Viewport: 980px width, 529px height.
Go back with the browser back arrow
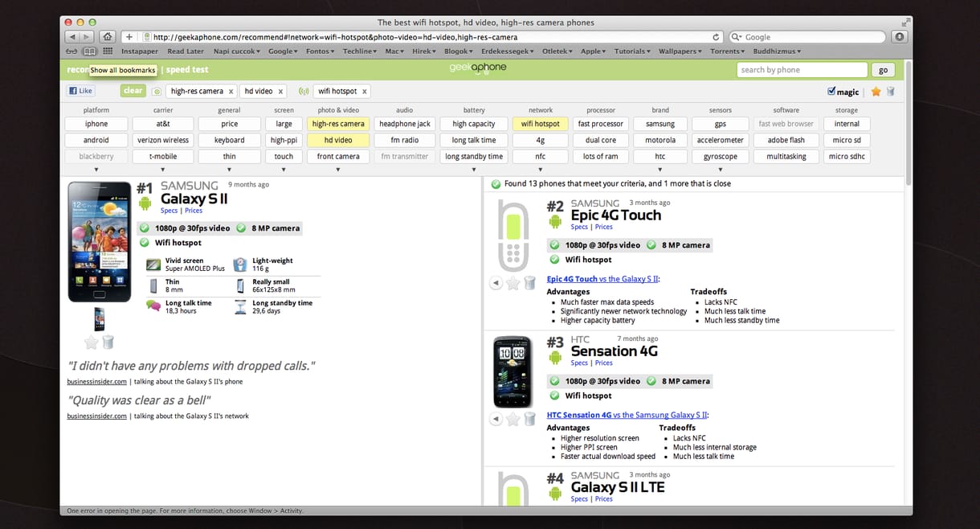click(72, 37)
